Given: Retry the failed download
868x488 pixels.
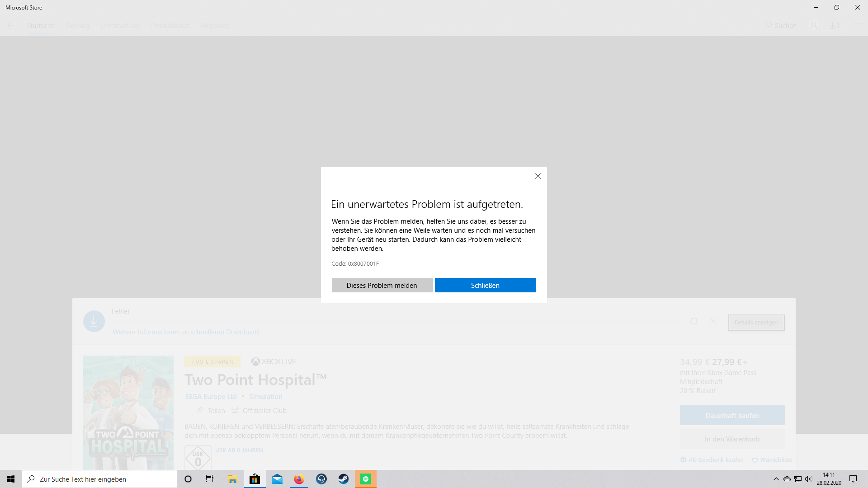Looking at the screenshot, I should coord(694,321).
